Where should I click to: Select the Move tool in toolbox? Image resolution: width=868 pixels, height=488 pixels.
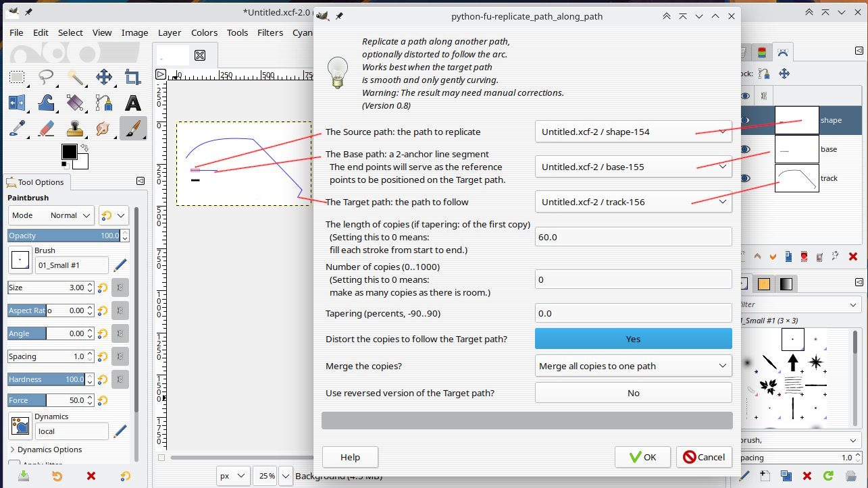click(104, 77)
